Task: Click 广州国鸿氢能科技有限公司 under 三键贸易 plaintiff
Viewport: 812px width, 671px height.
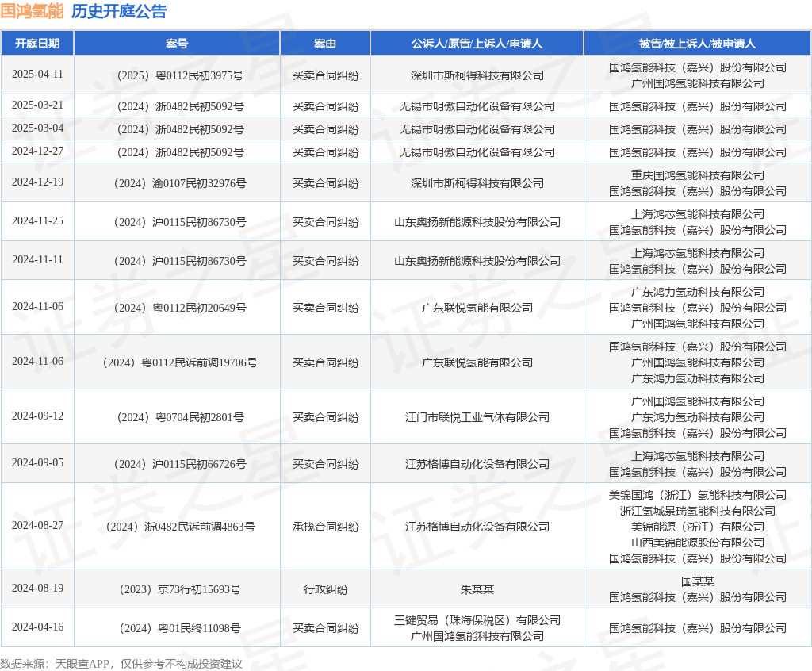Action: click(477, 636)
